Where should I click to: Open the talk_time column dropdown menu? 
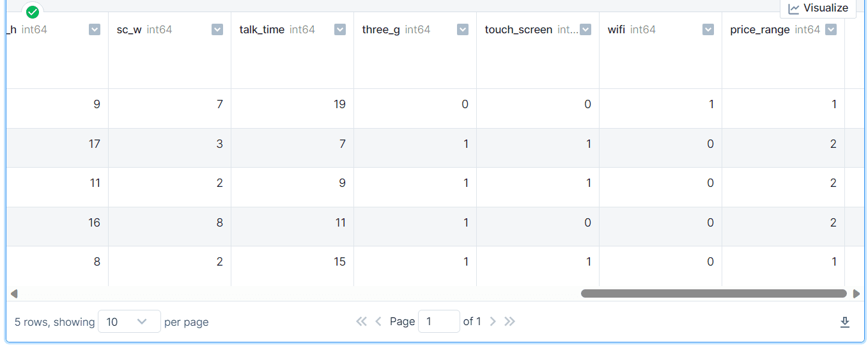coord(340,29)
